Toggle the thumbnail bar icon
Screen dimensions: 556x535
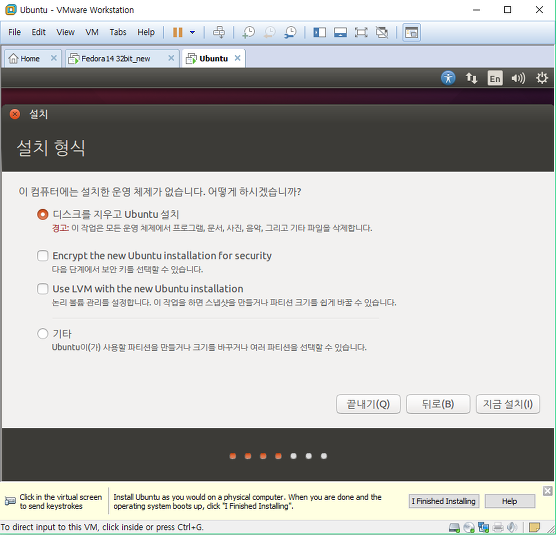click(x=340, y=32)
